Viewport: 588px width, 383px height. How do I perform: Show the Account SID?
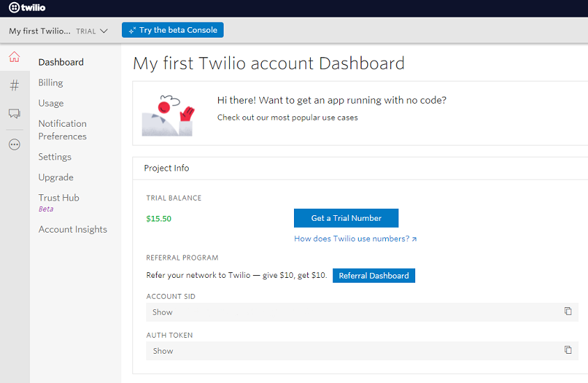162,312
